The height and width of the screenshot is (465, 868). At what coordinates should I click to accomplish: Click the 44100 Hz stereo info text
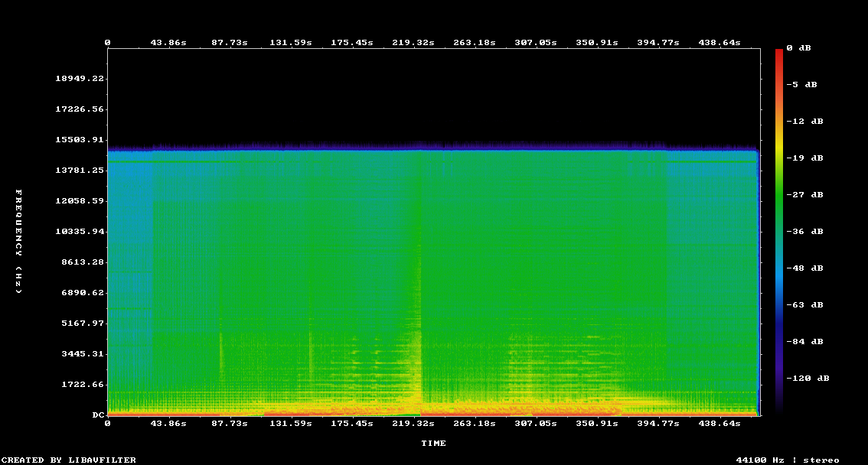787,460
